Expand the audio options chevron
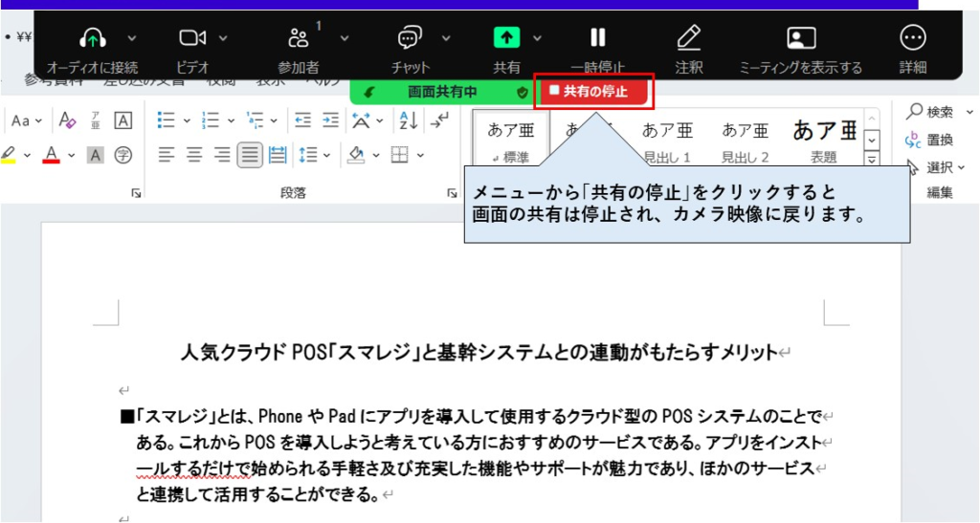This screenshot has width=980, height=523. tap(132, 38)
